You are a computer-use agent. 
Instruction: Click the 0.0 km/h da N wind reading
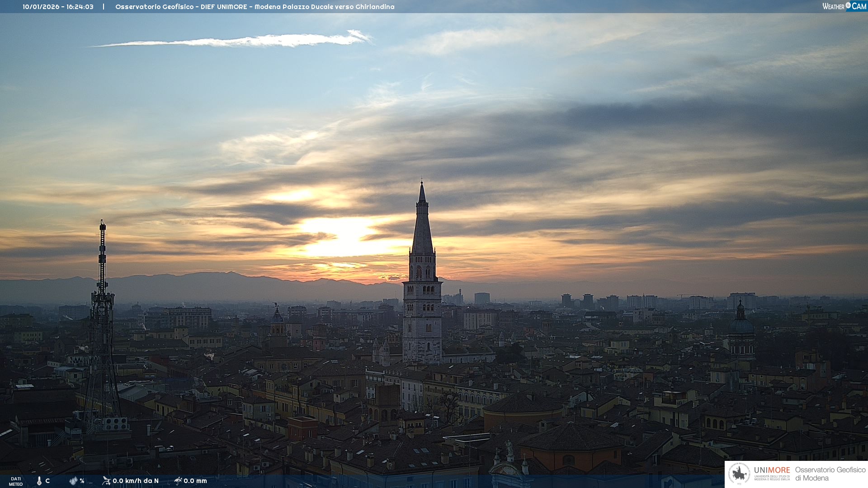(x=136, y=481)
